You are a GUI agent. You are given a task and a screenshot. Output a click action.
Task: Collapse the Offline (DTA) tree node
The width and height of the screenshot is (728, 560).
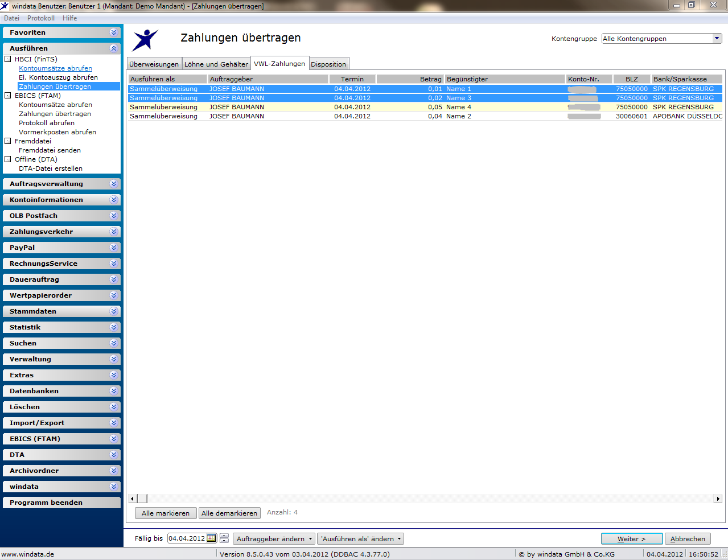[x=8, y=159]
